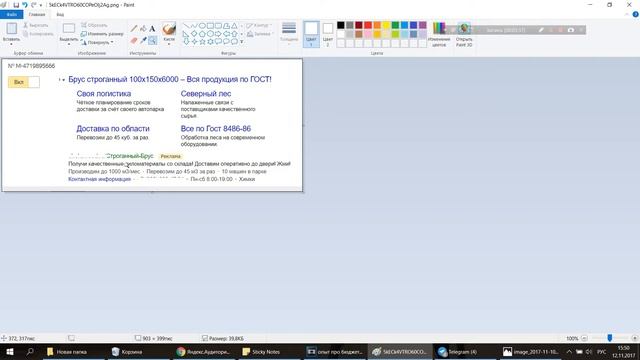Image resolution: width=640 pixels, height=360 pixels.
Task: Select Color 1 (Цвет 1) box
Action: [311, 34]
